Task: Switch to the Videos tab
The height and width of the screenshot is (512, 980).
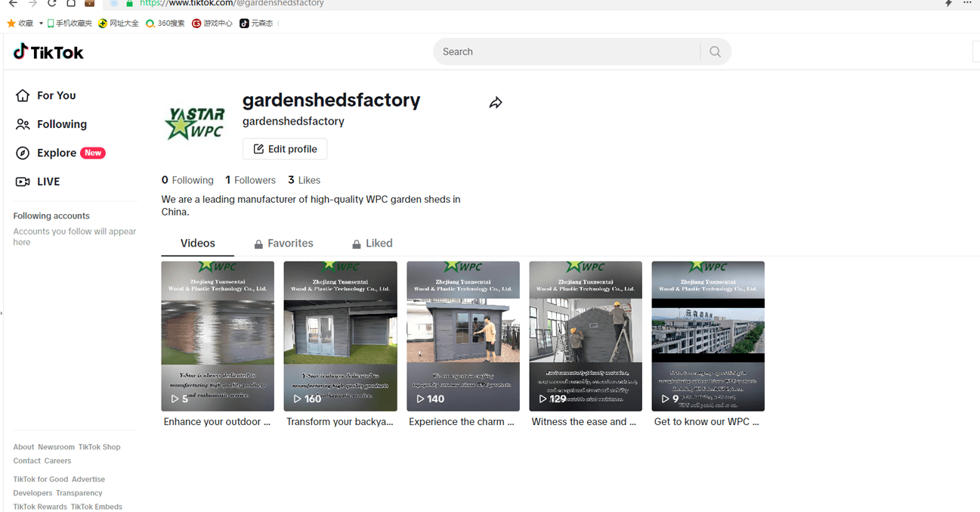Action: tap(198, 244)
